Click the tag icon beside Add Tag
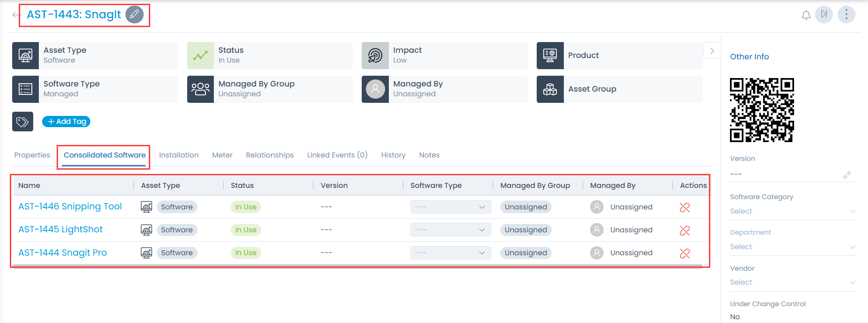The height and width of the screenshot is (323, 868). click(22, 122)
